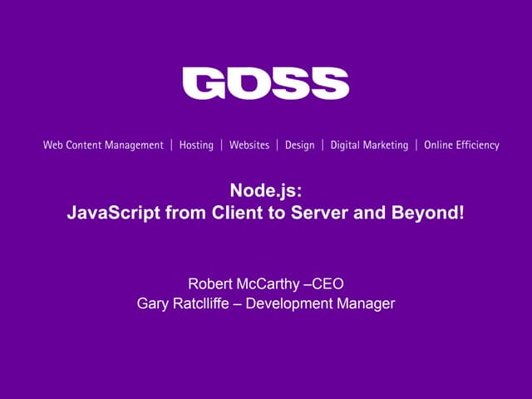Select the CEO job title text
Image resolution: width=532 pixels, height=399 pixels.
point(328,283)
